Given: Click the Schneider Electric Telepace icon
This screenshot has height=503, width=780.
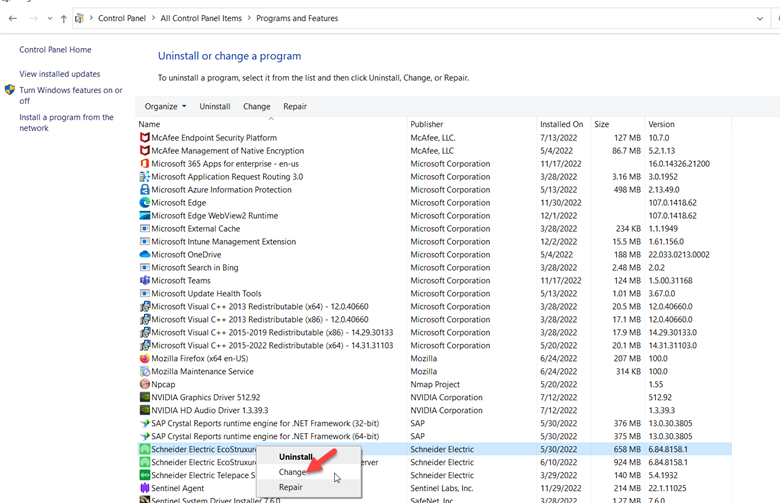Looking at the screenshot, I should pos(144,475).
